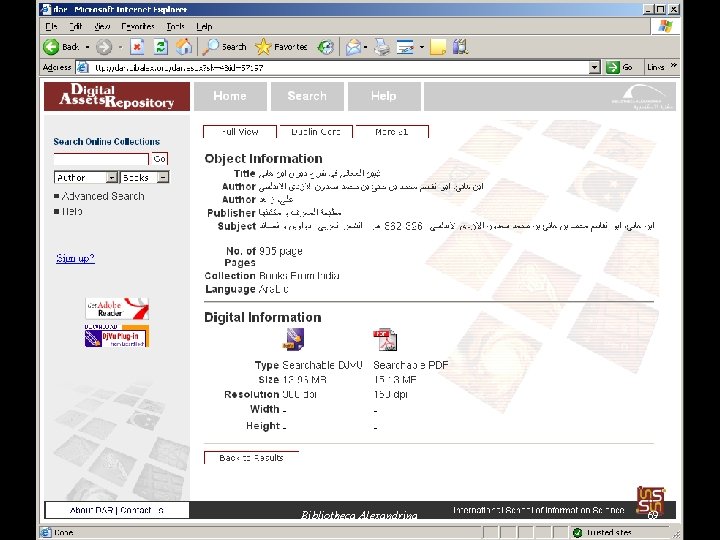This screenshot has width=720, height=540.
Task: Open Search in the site navigation
Action: coord(307,96)
